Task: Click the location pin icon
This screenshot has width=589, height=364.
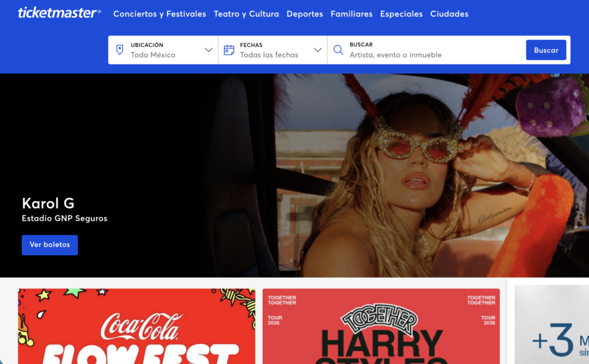Action: 120,50
